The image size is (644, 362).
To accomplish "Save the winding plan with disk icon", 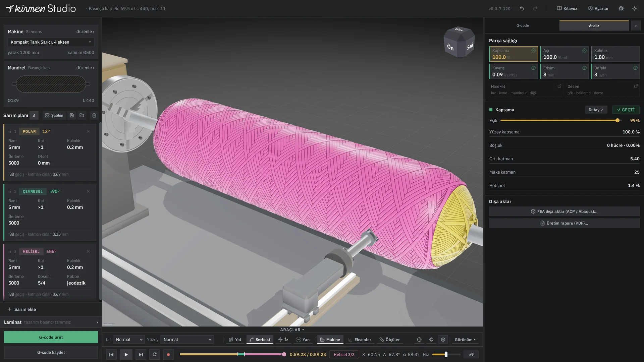I will click(x=72, y=115).
